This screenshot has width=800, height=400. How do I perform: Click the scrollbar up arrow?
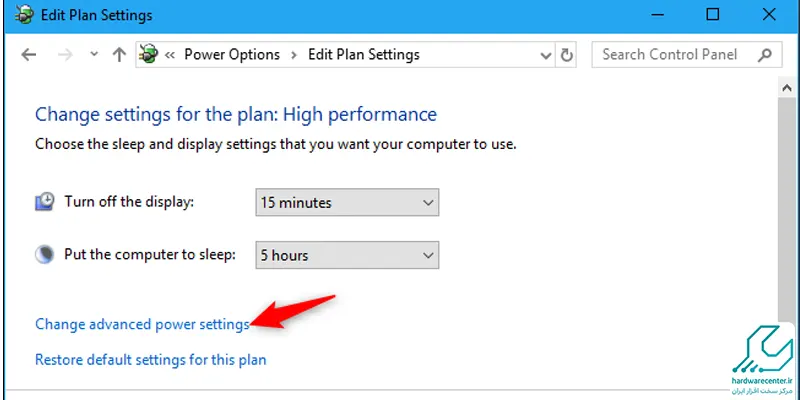(x=786, y=88)
